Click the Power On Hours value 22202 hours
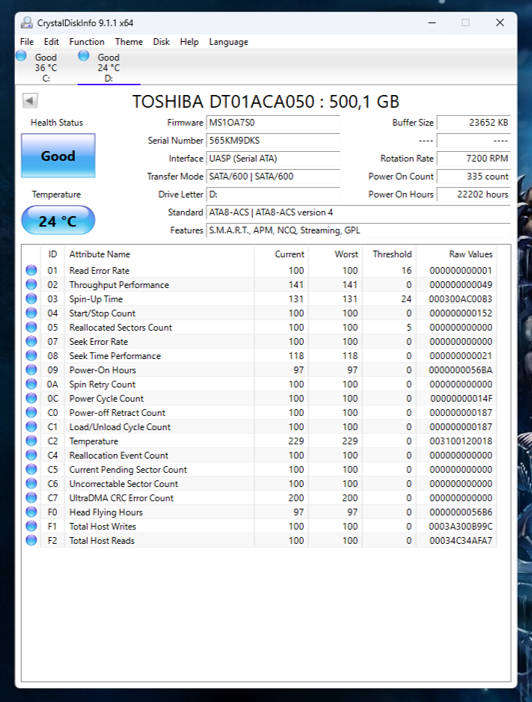Image resolution: width=532 pixels, height=702 pixels. 474,194
